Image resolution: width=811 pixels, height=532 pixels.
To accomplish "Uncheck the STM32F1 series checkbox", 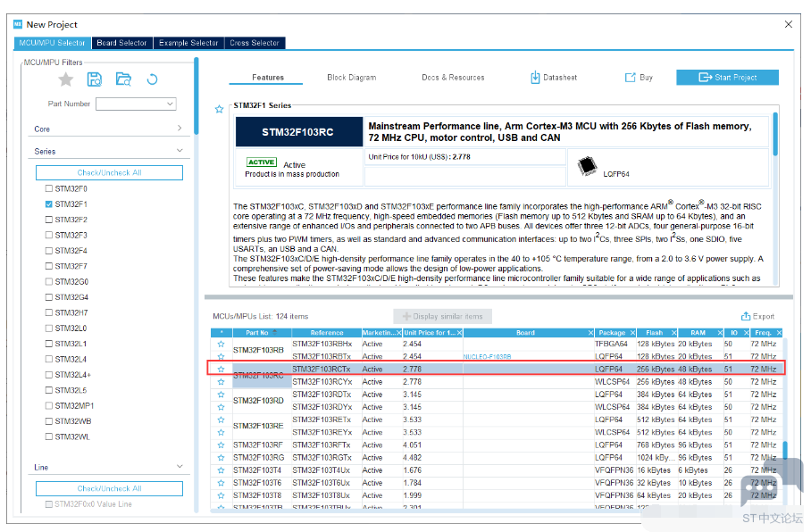I will tap(49, 204).
